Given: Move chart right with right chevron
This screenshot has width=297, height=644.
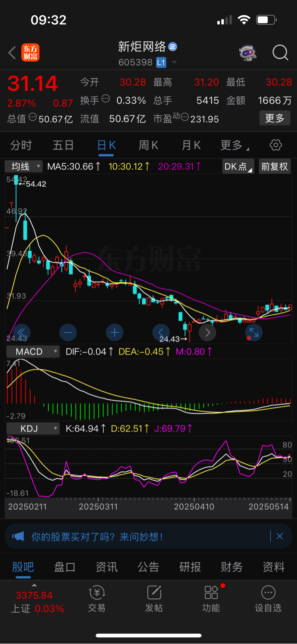Looking at the screenshot, I should tap(208, 332).
